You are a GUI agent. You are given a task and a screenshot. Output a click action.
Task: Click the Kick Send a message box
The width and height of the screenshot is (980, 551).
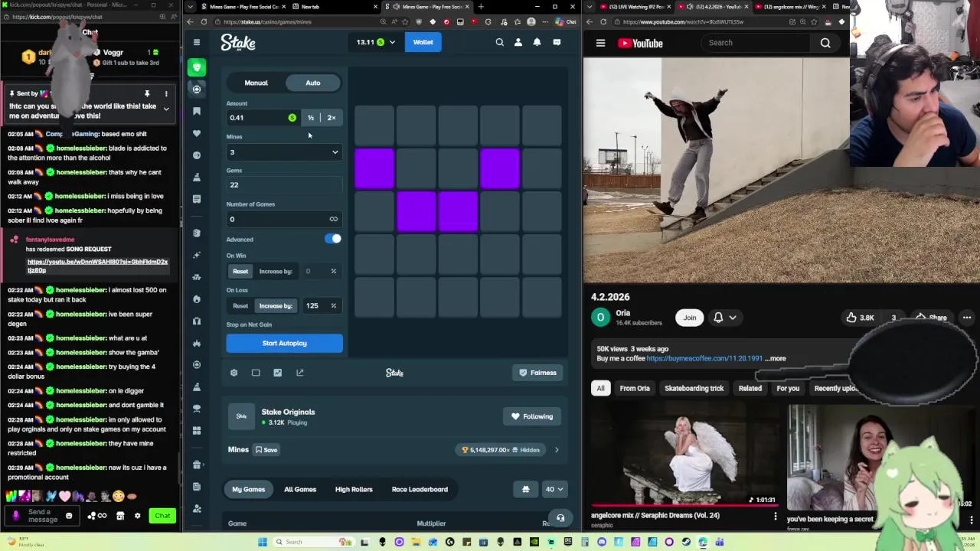click(x=43, y=516)
